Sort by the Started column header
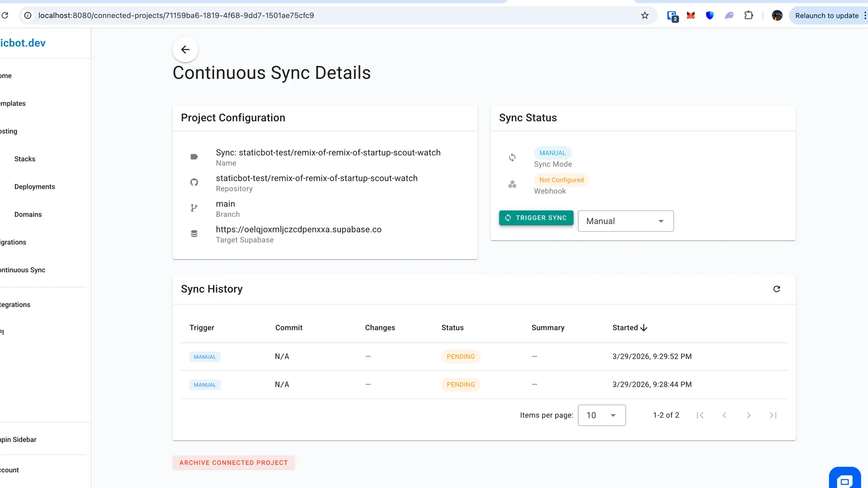Image resolution: width=868 pixels, height=488 pixels. pyautogui.click(x=629, y=328)
